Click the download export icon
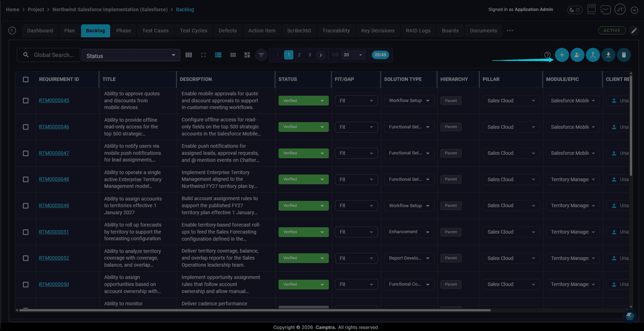644x331 pixels. tap(608, 55)
